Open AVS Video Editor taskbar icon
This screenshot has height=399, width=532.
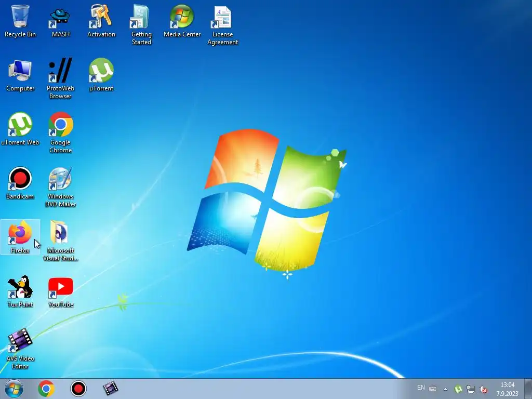pos(110,389)
